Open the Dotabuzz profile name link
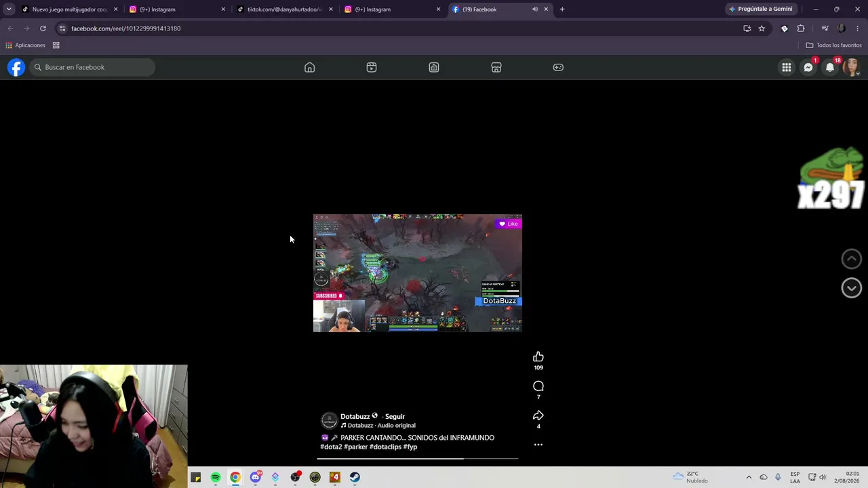 click(355, 416)
